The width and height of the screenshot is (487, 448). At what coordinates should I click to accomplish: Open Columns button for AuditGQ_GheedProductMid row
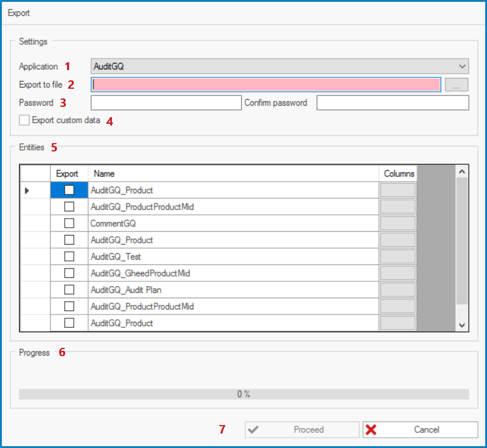pyautogui.click(x=398, y=273)
